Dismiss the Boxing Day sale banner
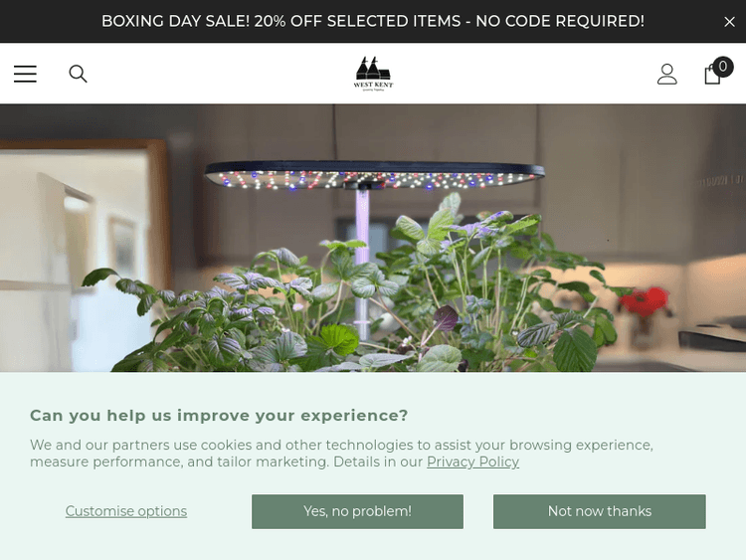Image resolution: width=746 pixels, height=560 pixels. 729,22
